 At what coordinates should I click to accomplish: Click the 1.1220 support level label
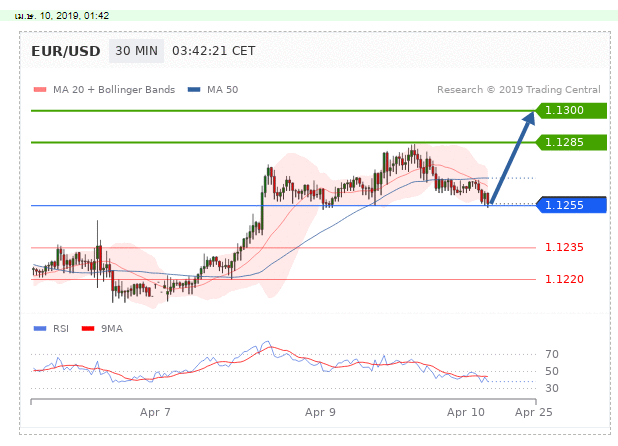564,279
